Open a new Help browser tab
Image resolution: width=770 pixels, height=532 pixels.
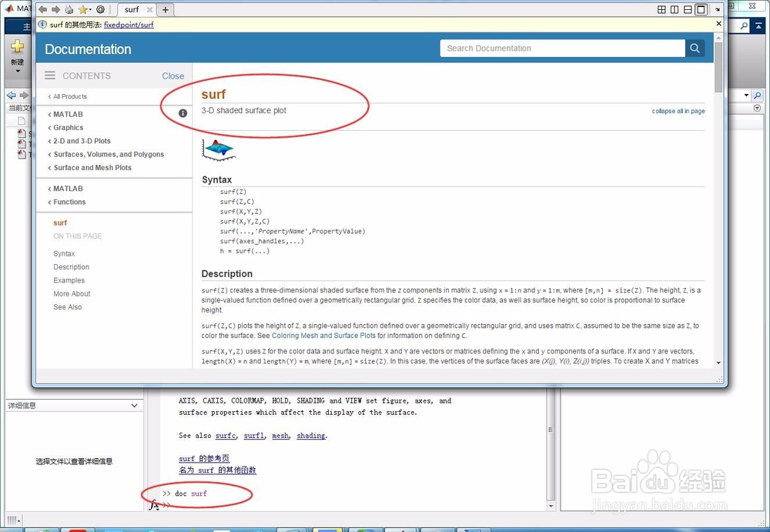coord(166,9)
